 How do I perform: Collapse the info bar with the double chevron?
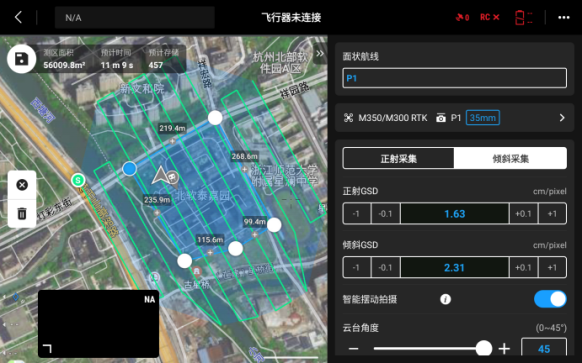click(x=320, y=53)
